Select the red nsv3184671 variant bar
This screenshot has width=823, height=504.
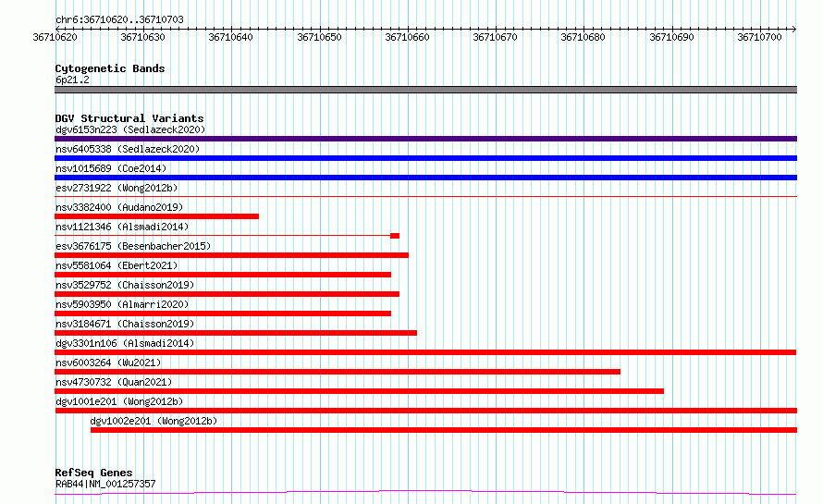click(x=236, y=333)
